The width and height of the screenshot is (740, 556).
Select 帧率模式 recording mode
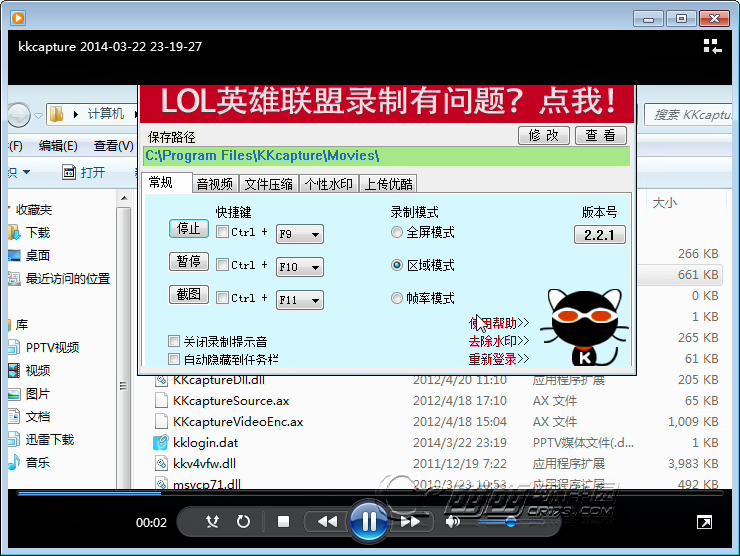(397, 298)
